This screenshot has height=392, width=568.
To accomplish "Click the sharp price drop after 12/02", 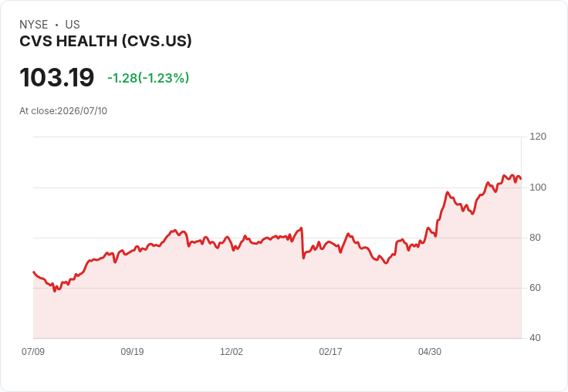I will [x=303, y=243].
